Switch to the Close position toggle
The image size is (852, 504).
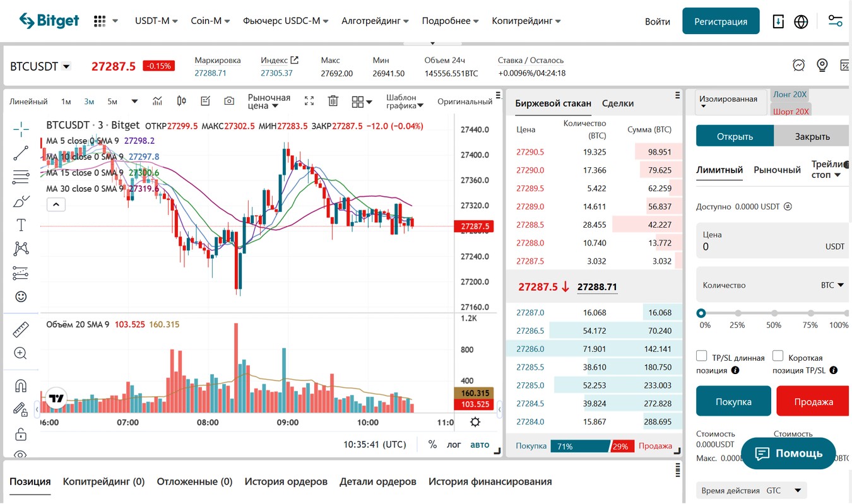812,136
